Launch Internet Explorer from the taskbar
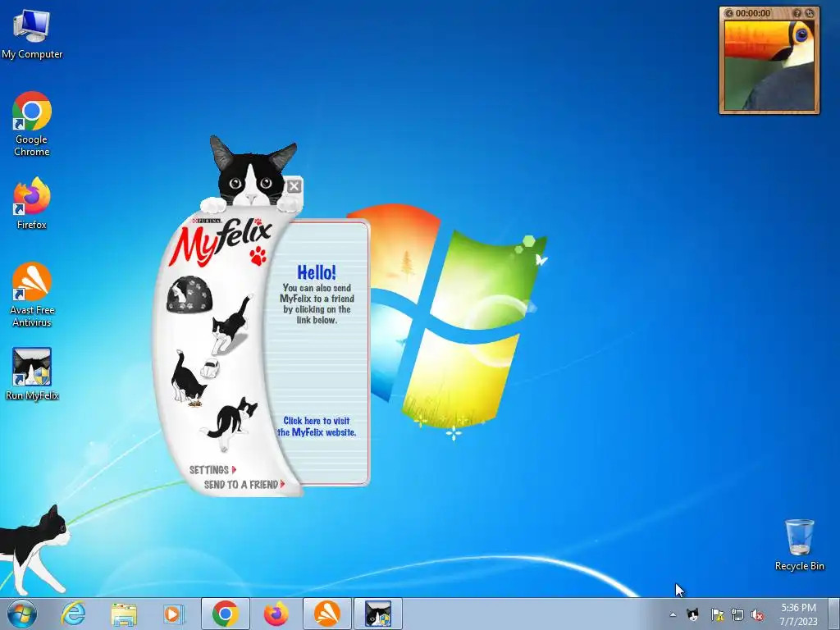The image size is (840, 630). point(73,614)
